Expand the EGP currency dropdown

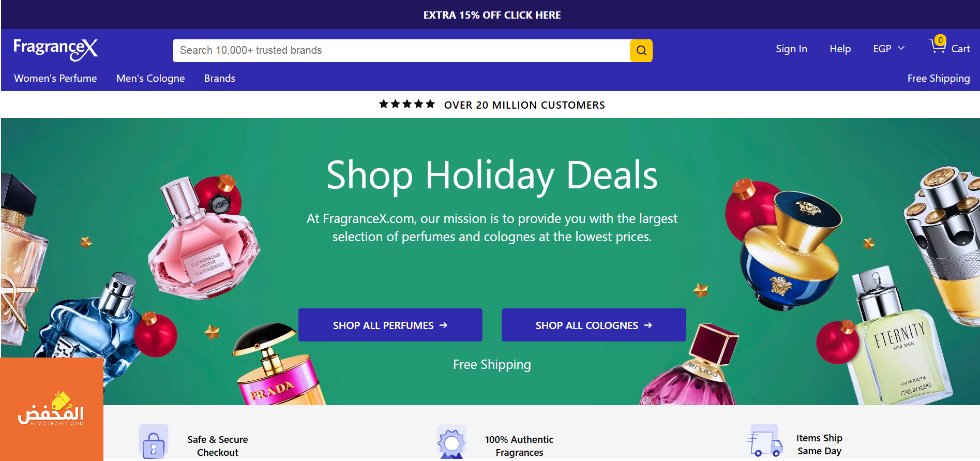point(888,49)
